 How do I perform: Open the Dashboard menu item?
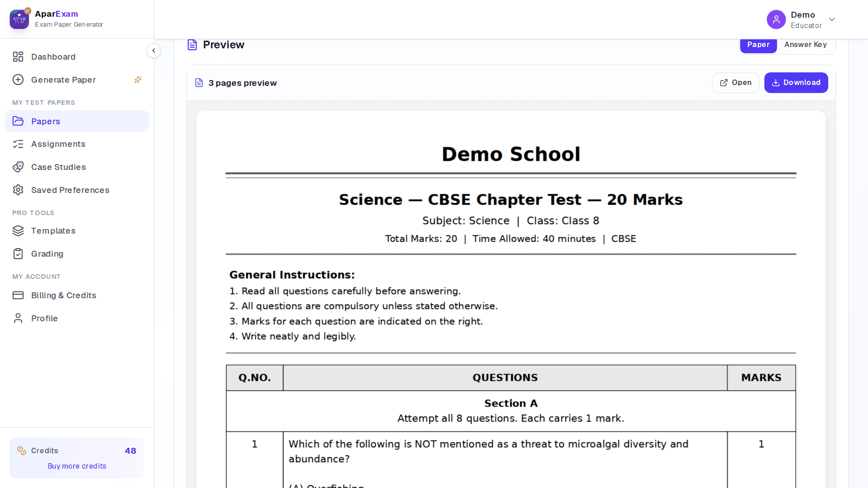(77, 57)
